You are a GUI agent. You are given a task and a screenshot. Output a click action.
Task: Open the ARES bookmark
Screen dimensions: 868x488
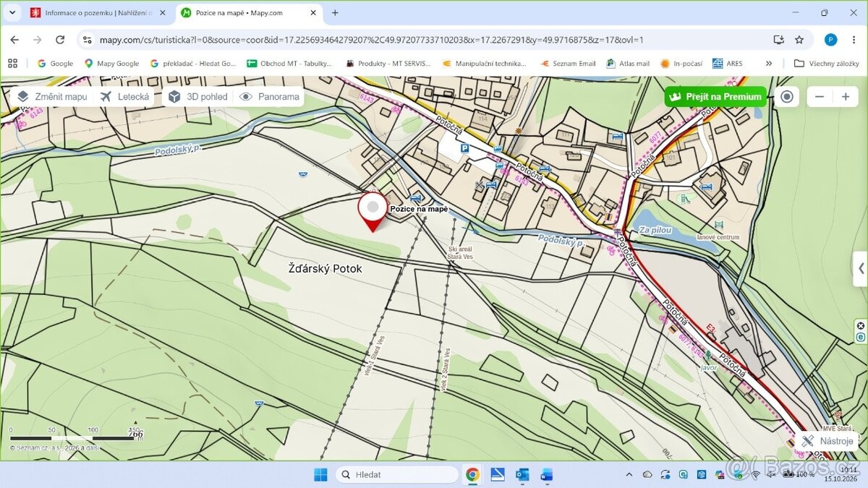click(x=728, y=64)
